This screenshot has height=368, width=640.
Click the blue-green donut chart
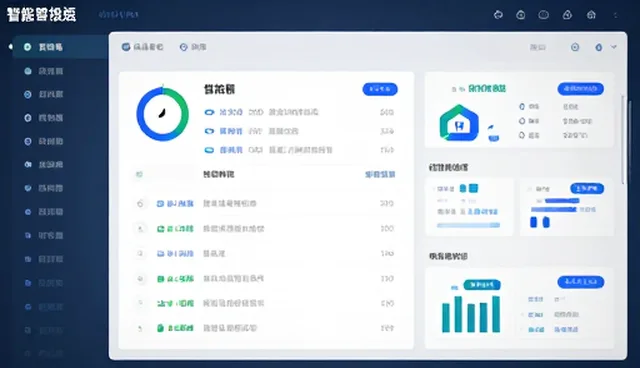[x=162, y=114]
